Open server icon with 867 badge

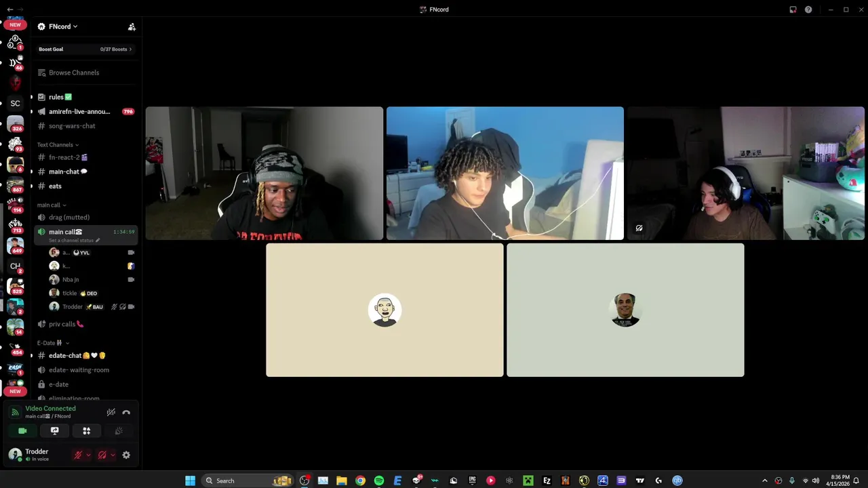pyautogui.click(x=15, y=185)
